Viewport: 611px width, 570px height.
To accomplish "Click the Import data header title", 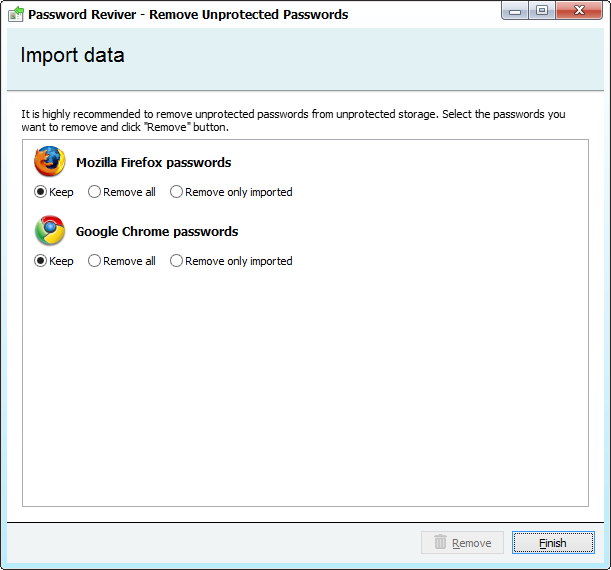I will pyautogui.click(x=72, y=55).
